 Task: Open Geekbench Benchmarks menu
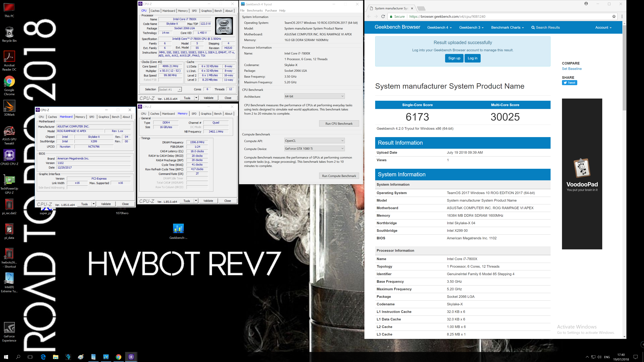[255, 11]
